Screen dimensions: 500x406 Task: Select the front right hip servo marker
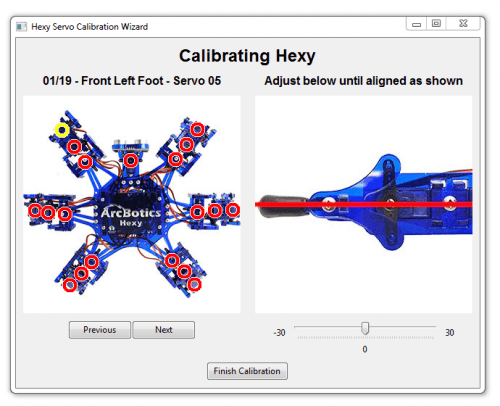coord(175,159)
